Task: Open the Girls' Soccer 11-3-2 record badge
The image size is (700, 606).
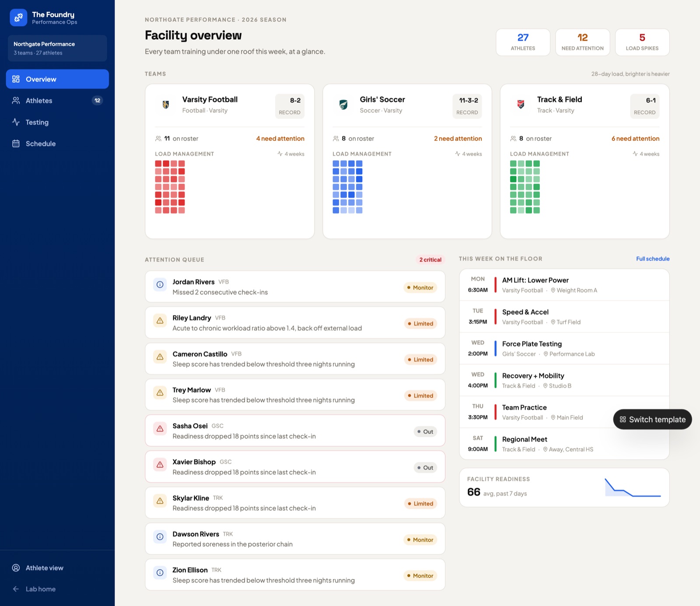Action: (467, 106)
